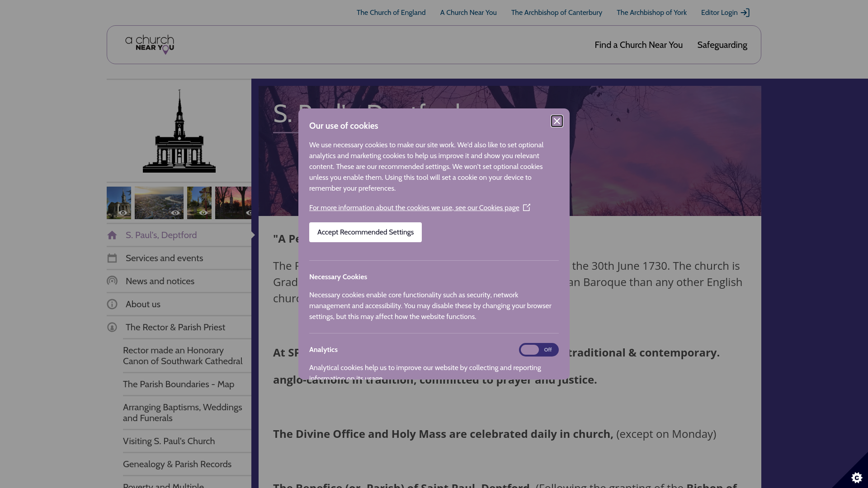Open the About us page
The height and width of the screenshot is (488, 868).
coord(179,304)
